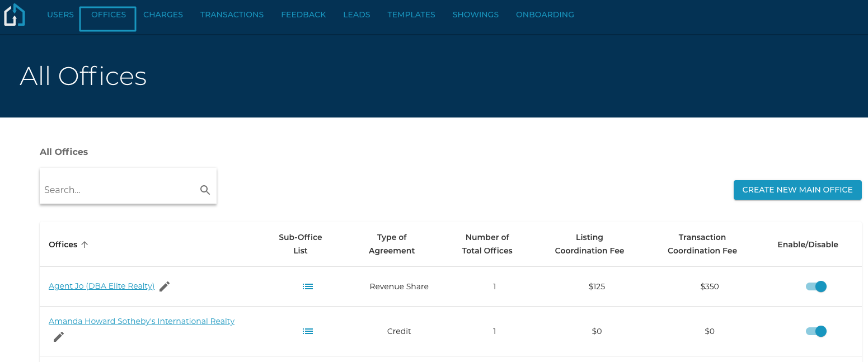Edit Agent Jo office with pencil icon
The image size is (868, 362).
coord(164,286)
